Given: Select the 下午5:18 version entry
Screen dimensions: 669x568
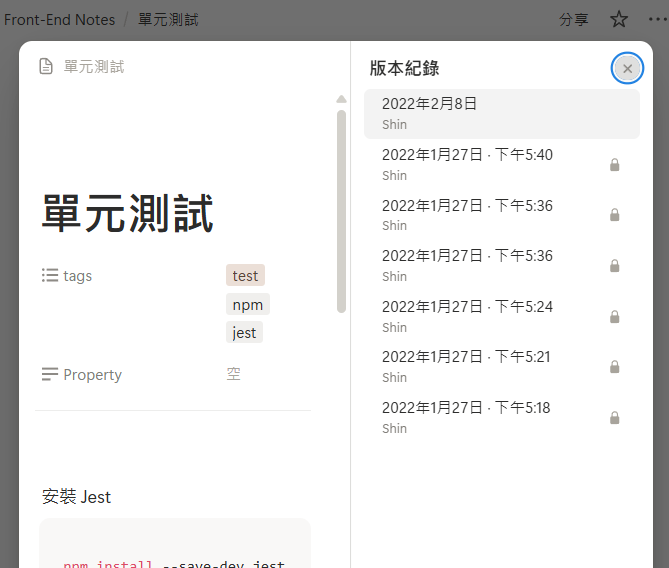Looking at the screenshot, I should pyautogui.click(x=502, y=418).
